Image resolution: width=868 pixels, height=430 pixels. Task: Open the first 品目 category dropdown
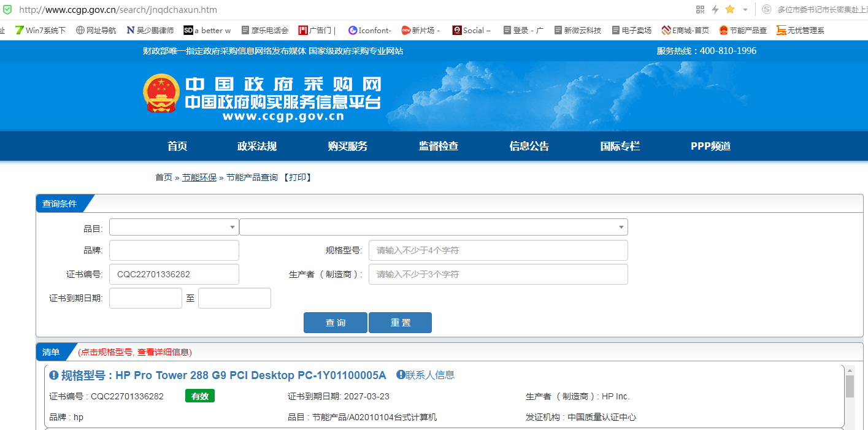[x=174, y=227]
